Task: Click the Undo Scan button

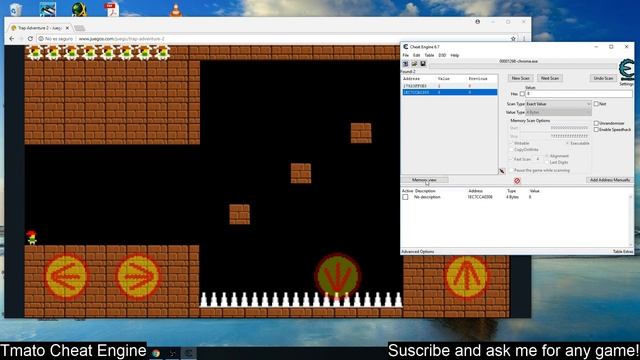Action: point(603,78)
